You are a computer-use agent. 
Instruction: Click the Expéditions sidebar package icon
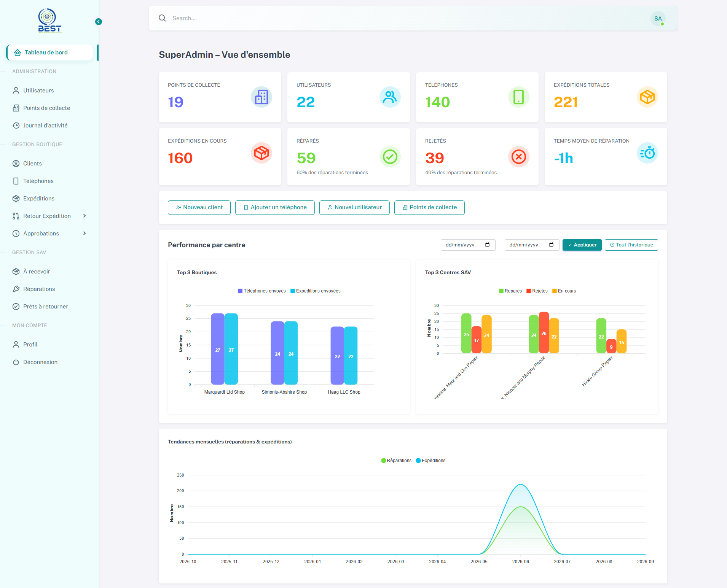tap(16, 199)
